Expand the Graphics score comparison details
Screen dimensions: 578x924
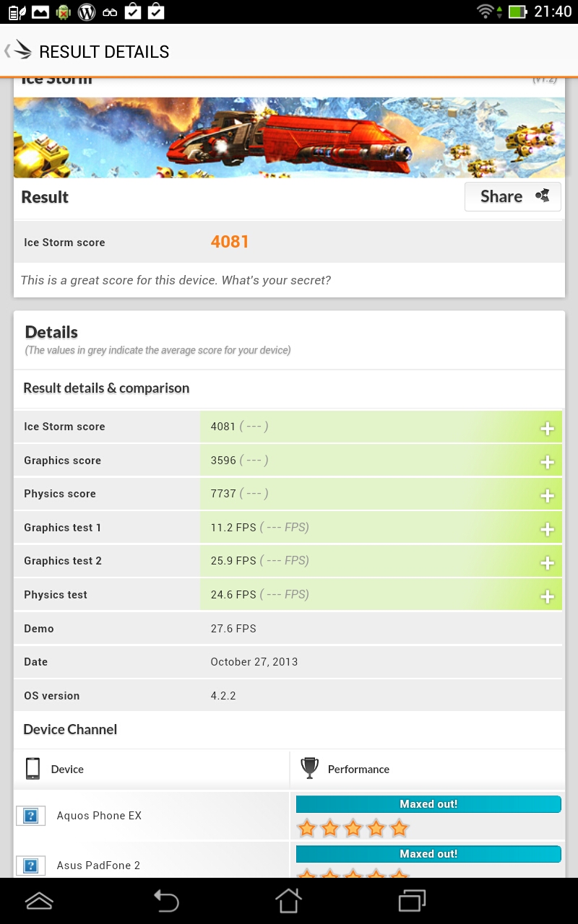pyautogui.click(x=547, y=462)
